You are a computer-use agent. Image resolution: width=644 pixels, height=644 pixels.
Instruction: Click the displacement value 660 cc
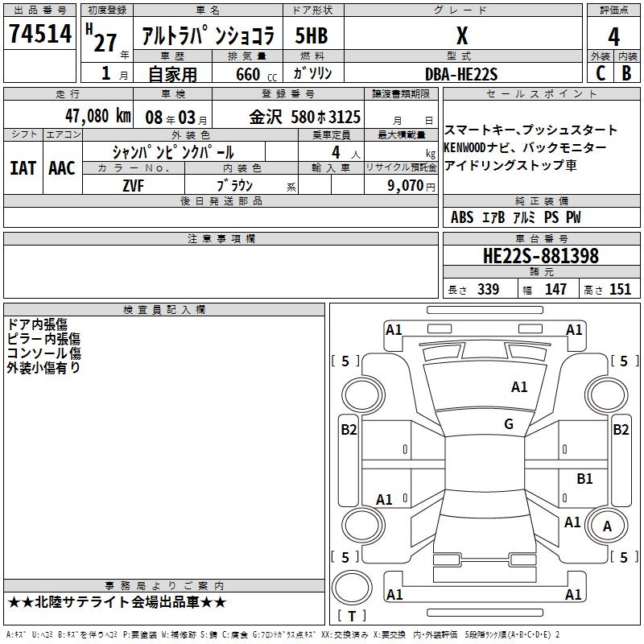256,74
